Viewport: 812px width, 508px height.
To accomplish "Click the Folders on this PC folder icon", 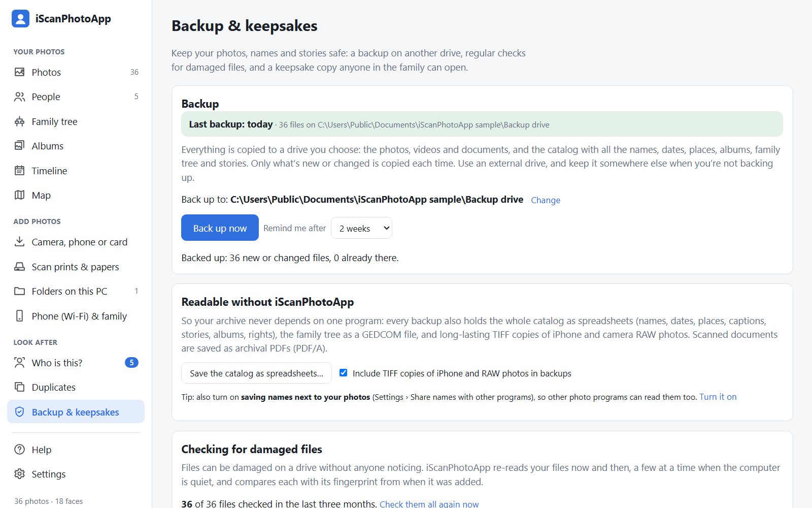I will coord(19,291).
